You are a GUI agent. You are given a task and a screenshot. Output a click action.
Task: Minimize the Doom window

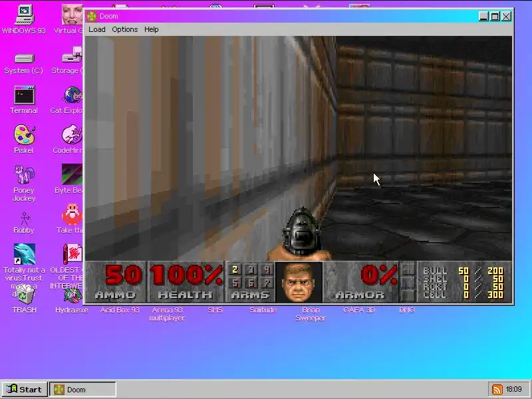tap(483, 16)
